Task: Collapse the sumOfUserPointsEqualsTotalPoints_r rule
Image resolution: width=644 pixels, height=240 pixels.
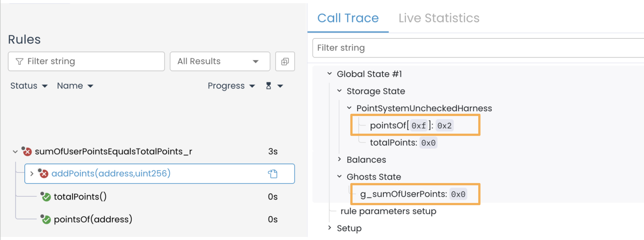Action: pyautogui.click(x=15, y=152)
